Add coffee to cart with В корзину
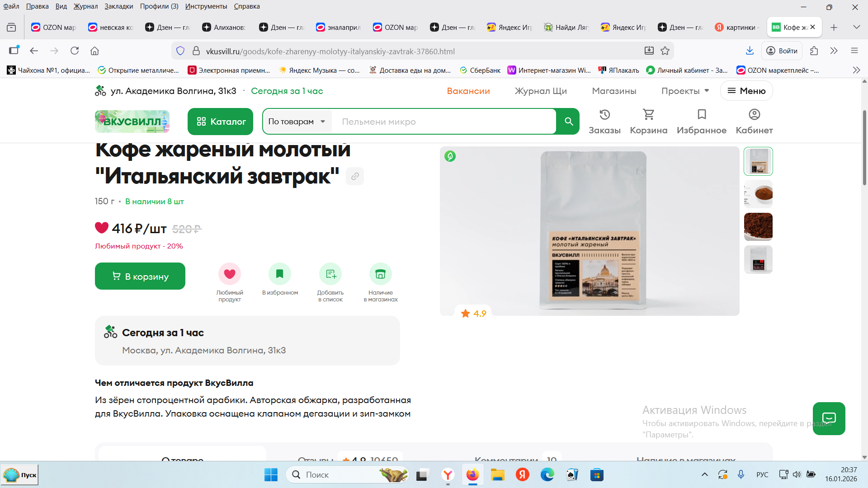 (x=140, y=276)
